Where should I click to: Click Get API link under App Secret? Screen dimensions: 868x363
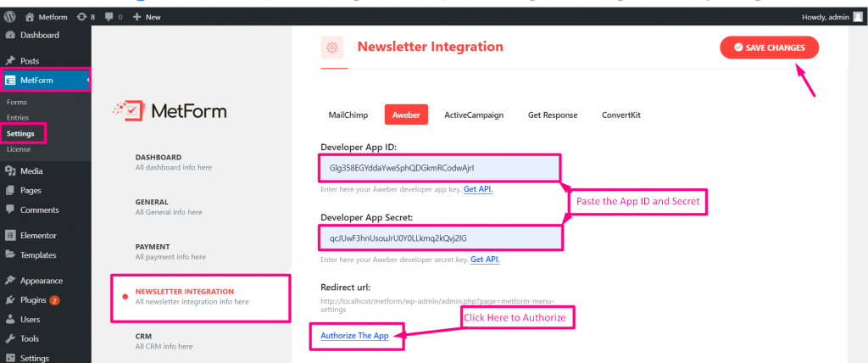485,259
